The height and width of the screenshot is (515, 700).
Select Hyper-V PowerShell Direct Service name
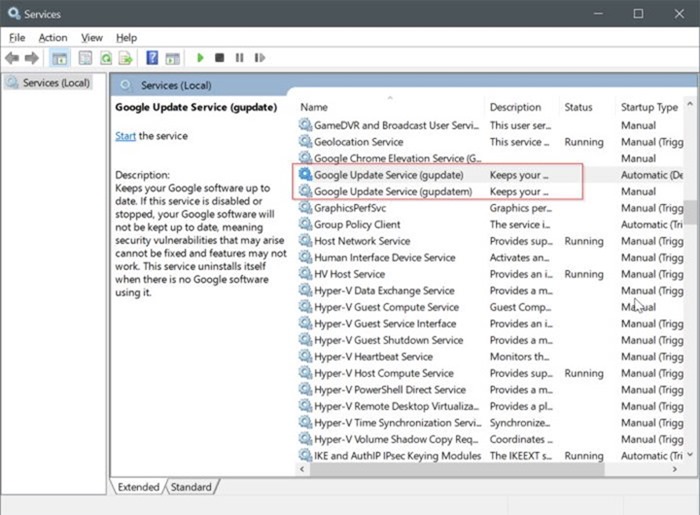[x=390, y=390]
